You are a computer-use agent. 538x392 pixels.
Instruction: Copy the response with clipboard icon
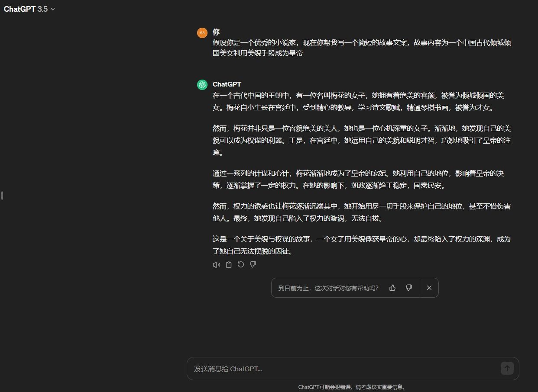(229, 264)
